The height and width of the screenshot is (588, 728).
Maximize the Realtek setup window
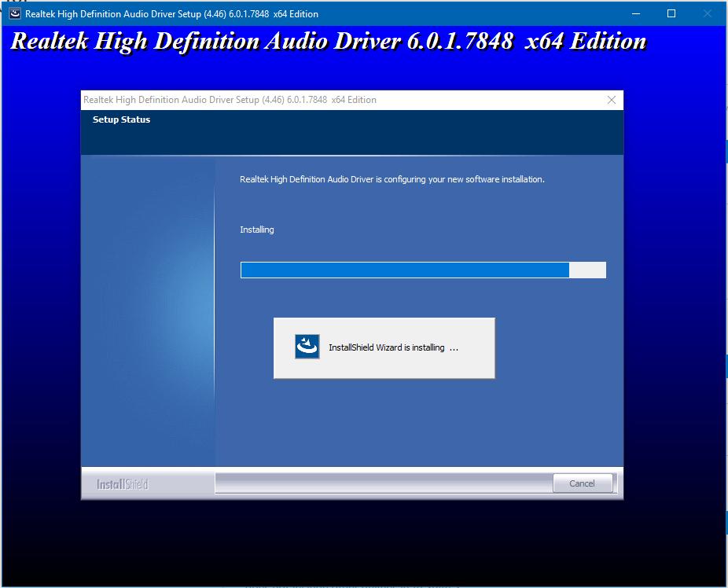[671, 13]
